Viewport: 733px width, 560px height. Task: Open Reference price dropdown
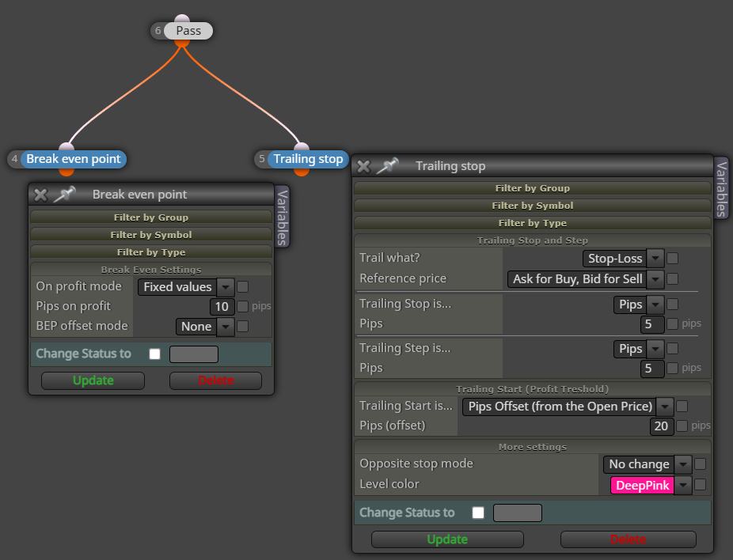[x=586, y=279]
